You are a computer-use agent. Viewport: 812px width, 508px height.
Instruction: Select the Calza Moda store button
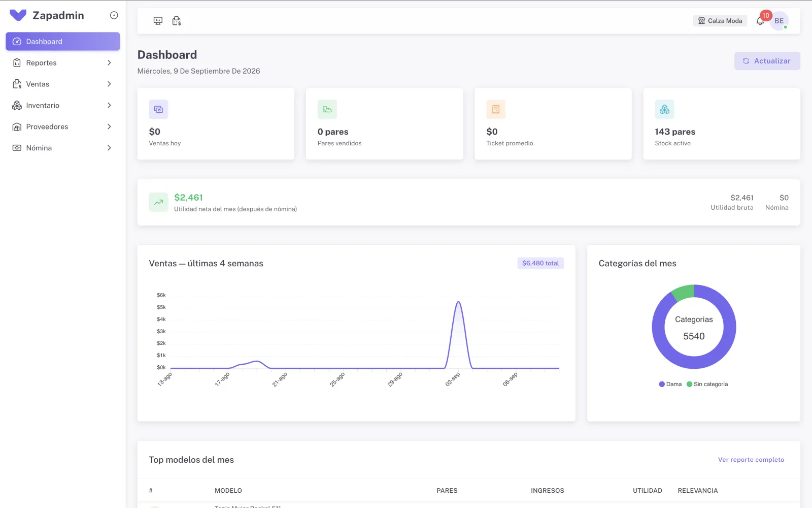720,21
